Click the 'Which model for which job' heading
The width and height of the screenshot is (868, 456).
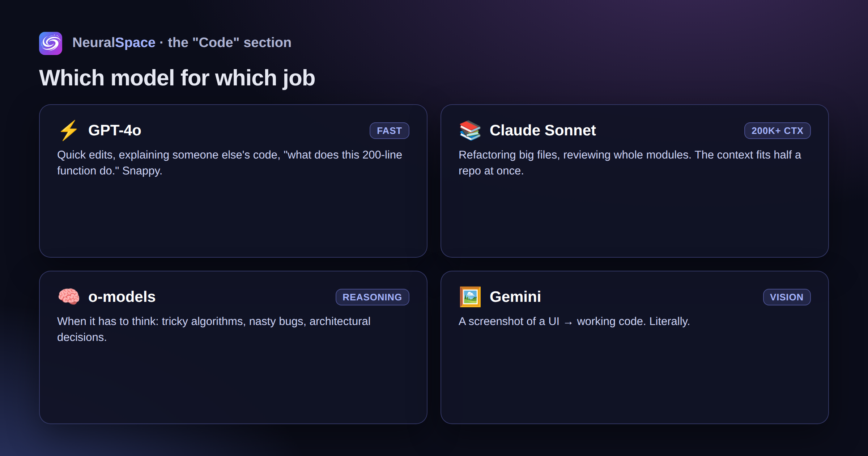coord(177,78)
